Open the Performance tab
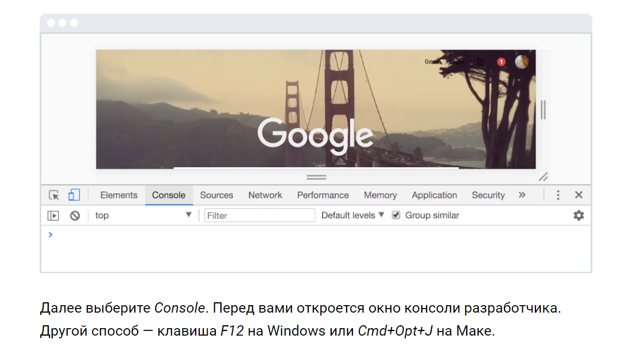This screenshot has width=644, height=354. click(x=323, y=195)
